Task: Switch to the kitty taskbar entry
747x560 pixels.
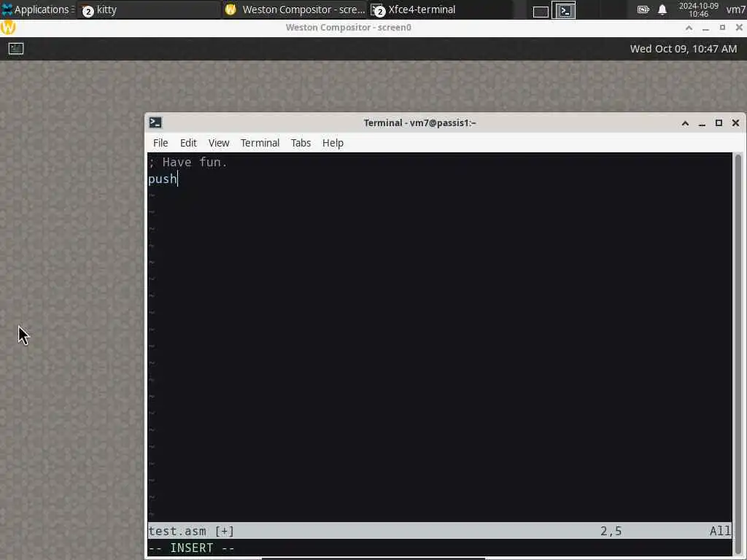Action: click(149, 9)
